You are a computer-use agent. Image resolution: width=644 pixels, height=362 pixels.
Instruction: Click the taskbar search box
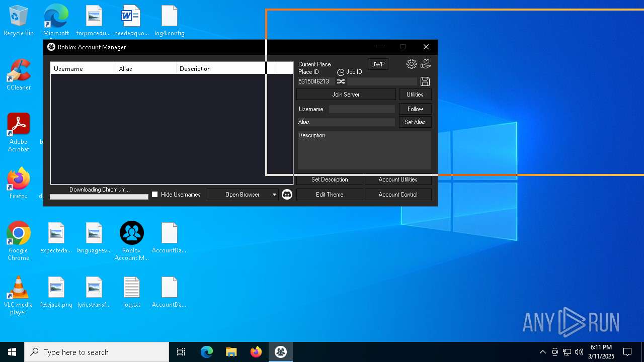pyautogui.click(x=97, y=352)
